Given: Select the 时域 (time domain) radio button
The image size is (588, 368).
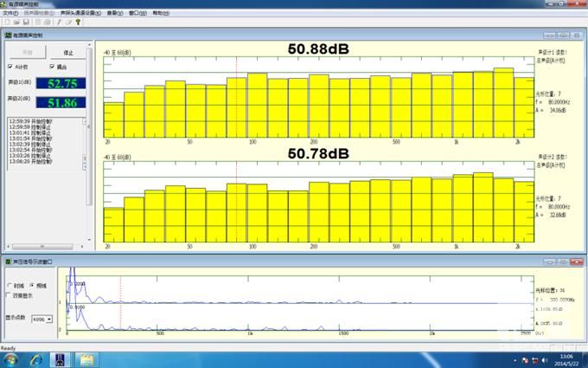Looking at the screenshot, I should pyautogui.click(x=10, y=286).
